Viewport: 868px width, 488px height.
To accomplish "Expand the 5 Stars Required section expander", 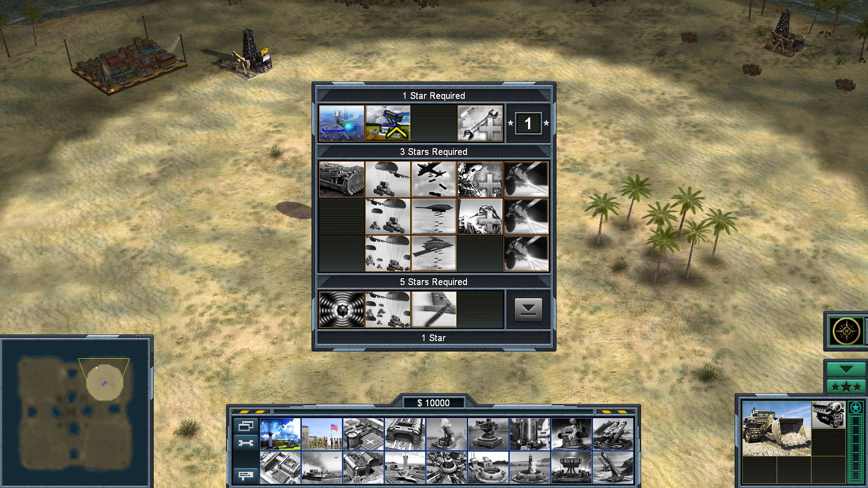I will tap(528, 309).
